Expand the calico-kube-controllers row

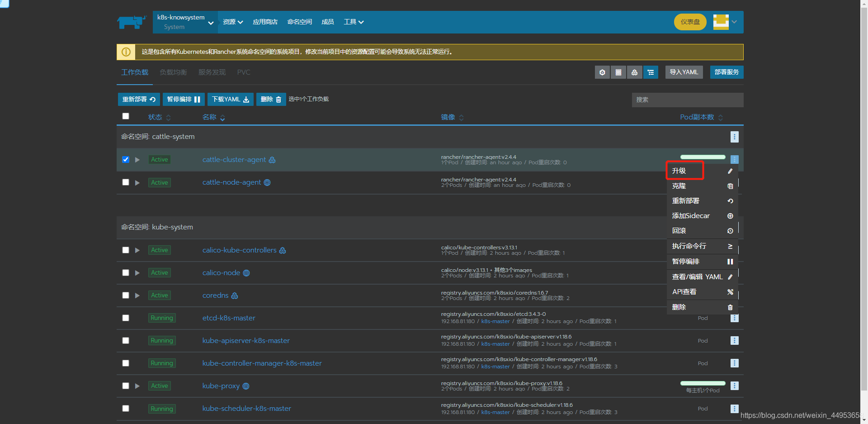click(x=137, y=250)
